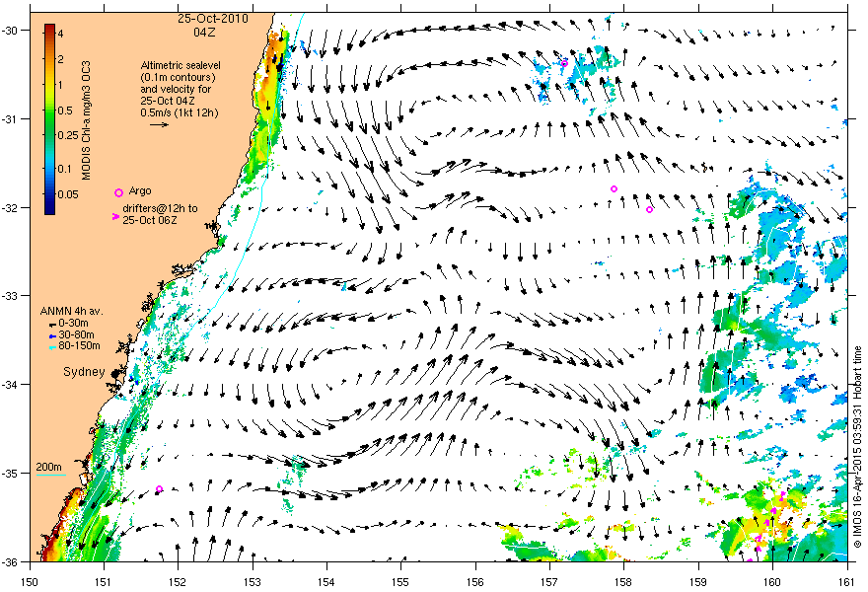Click the 152 longitude axis label
Viewport: 868px width, 592px height.
tap(178, 582)
